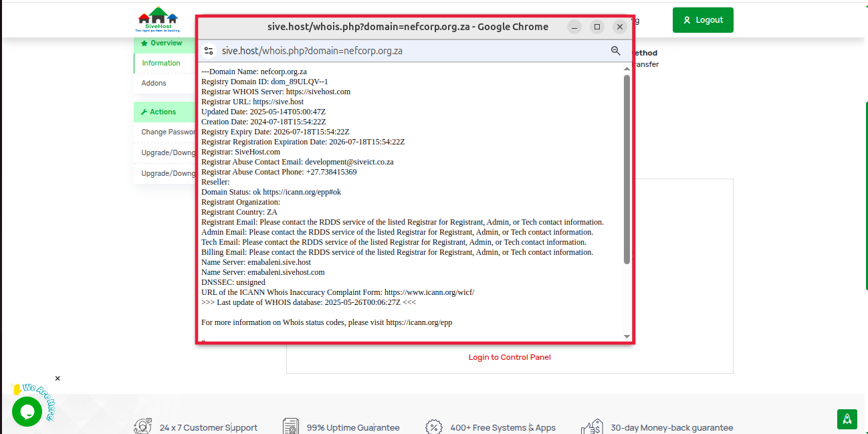
Task: Click the SiveHost logo
Action: pyautogui.click(x=158, y=19)
